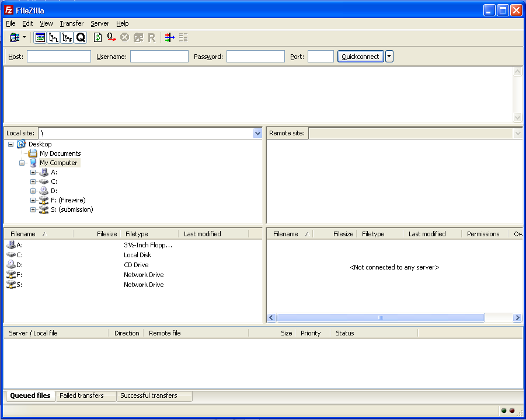Sort local files by Last modified column

click(214, 234)
